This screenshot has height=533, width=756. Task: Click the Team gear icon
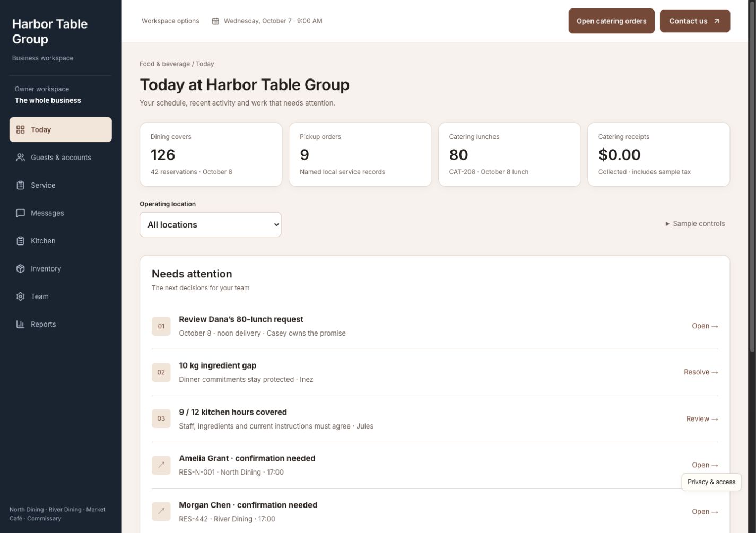[x=20, y=296]
